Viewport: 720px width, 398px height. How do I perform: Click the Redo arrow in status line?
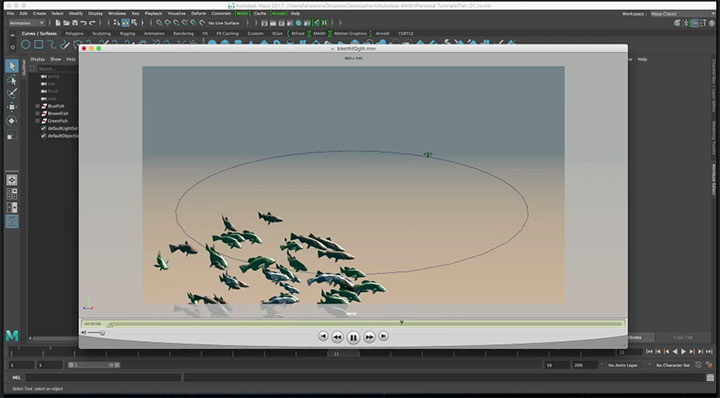click(92, 23)
